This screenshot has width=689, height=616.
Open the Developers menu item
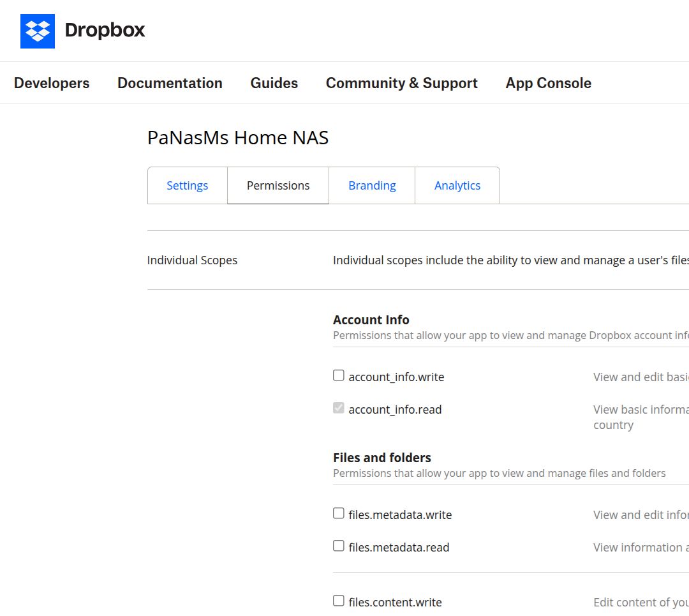pos(52,83)
